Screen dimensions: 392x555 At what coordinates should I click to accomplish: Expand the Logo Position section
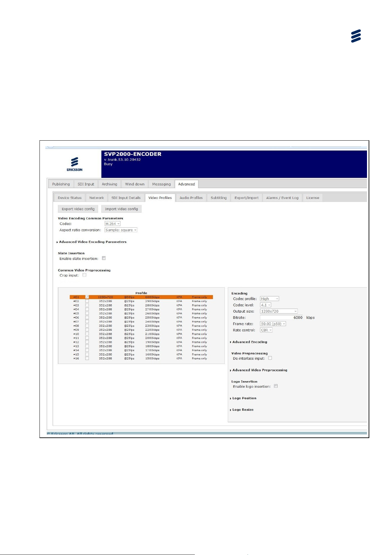pos(243,398)
